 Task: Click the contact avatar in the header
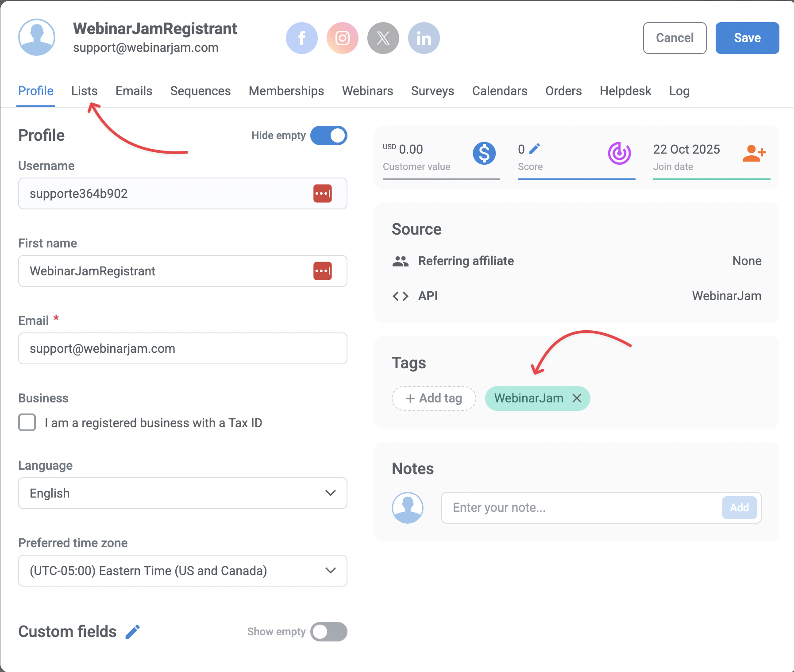37,37
